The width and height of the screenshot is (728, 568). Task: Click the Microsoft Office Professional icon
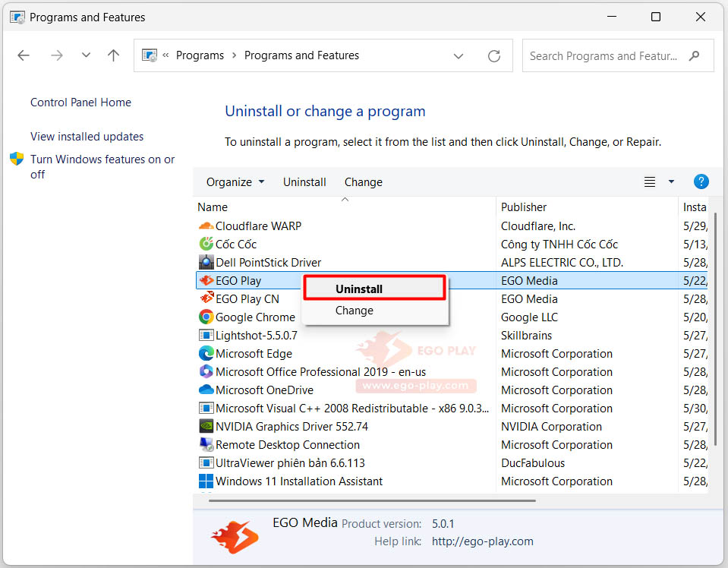206,371
